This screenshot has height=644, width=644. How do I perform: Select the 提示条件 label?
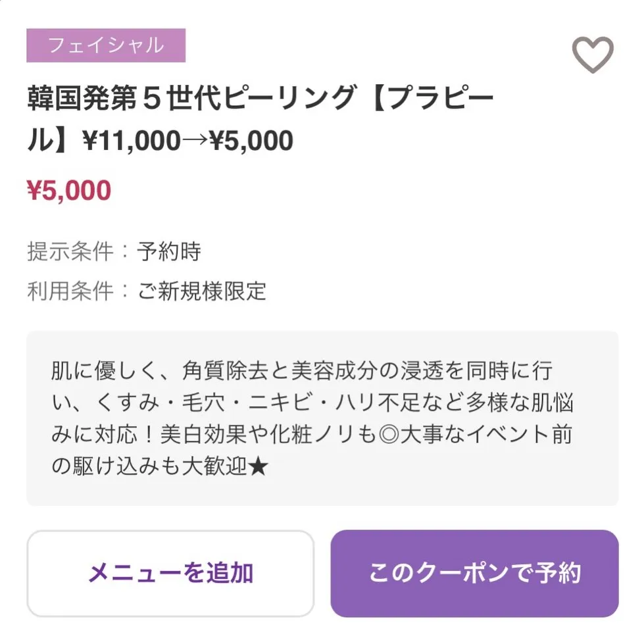(70, 251)
